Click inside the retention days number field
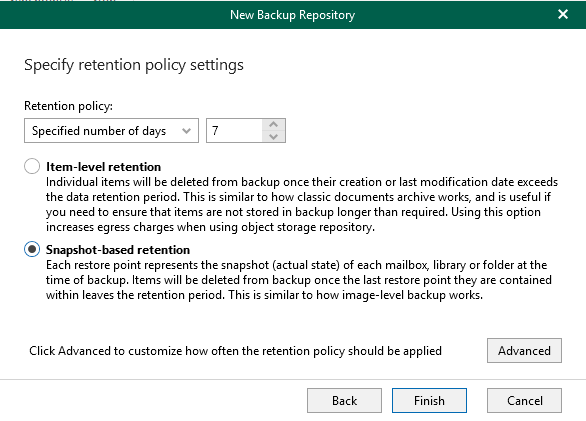 234,130
